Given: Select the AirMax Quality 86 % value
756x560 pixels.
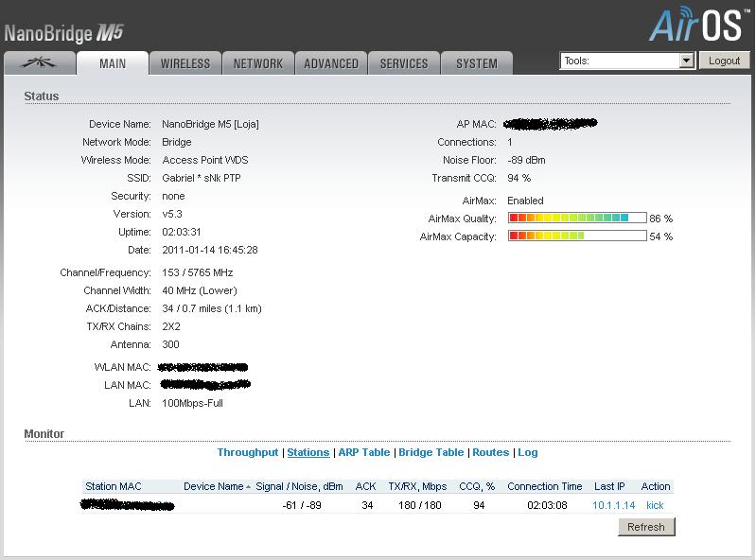Looking at the screenshot, I should tap(661, 219).
